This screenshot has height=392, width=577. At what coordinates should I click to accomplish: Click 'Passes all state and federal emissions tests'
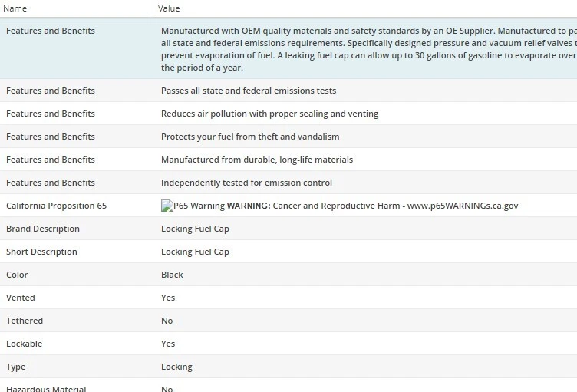tap(248, 91)
